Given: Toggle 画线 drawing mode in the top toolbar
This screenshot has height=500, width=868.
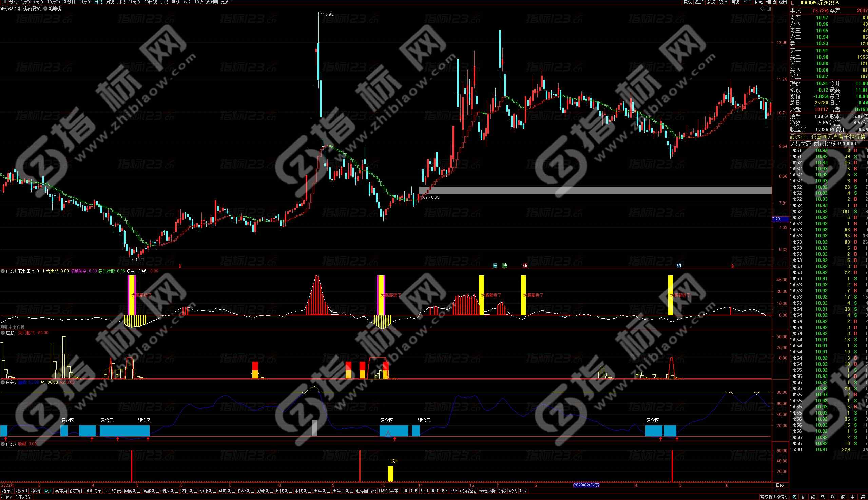Looking at the screenshot, I should (734, 2).
